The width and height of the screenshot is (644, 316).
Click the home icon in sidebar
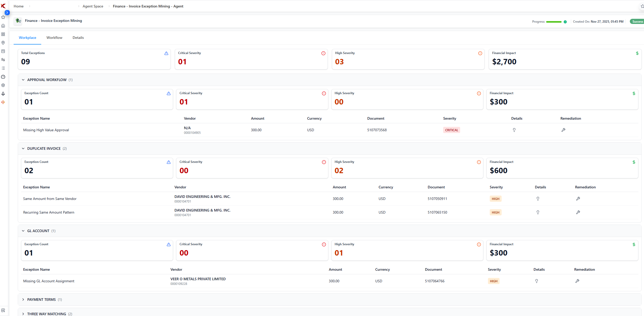[3, 26]
